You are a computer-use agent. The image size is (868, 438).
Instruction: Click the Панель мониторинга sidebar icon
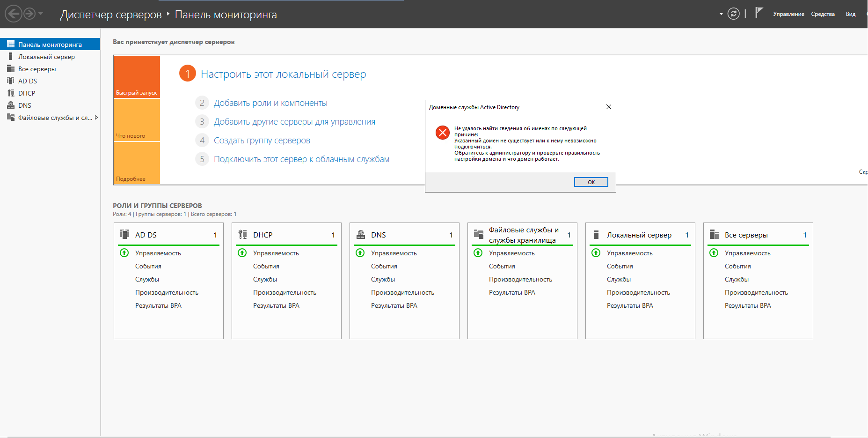point(11,44)
